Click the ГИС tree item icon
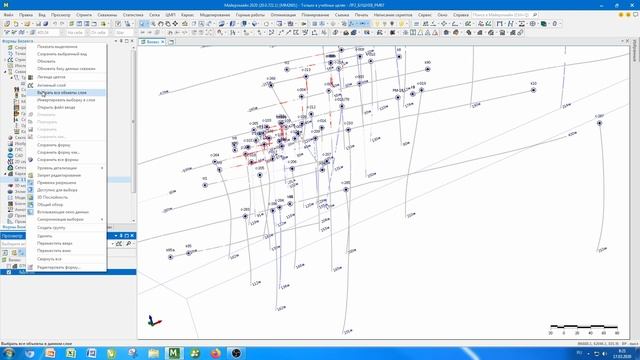 (x=10, y=149)
